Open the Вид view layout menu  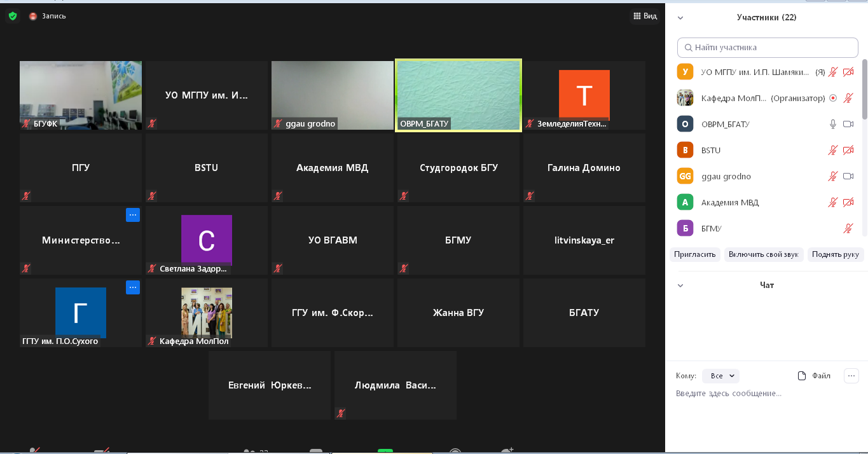pyautogui.click(x=645, y=16)
